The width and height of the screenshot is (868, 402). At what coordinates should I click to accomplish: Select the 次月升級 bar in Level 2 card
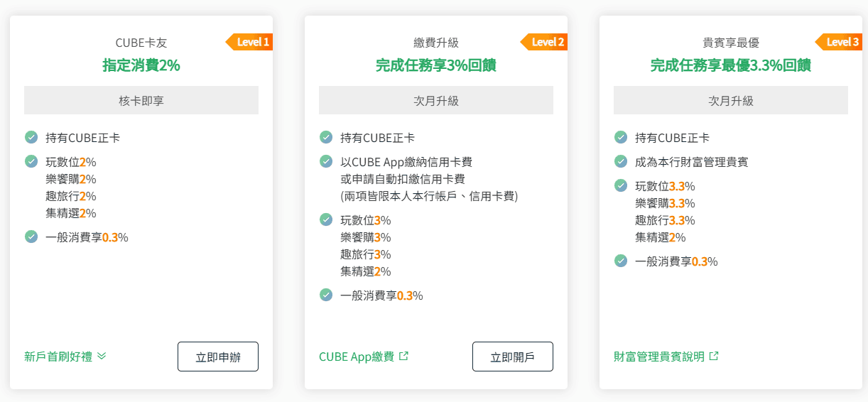(436, 101)
